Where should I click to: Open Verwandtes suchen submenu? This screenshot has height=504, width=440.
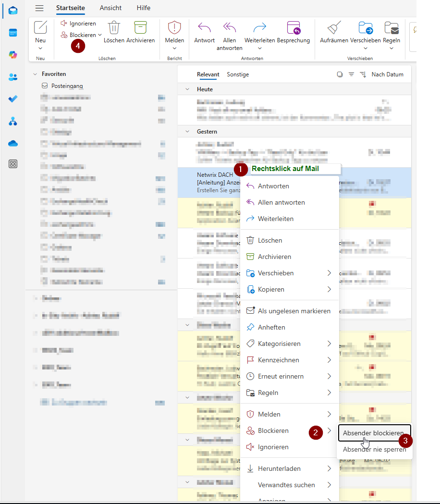point(290,485)
